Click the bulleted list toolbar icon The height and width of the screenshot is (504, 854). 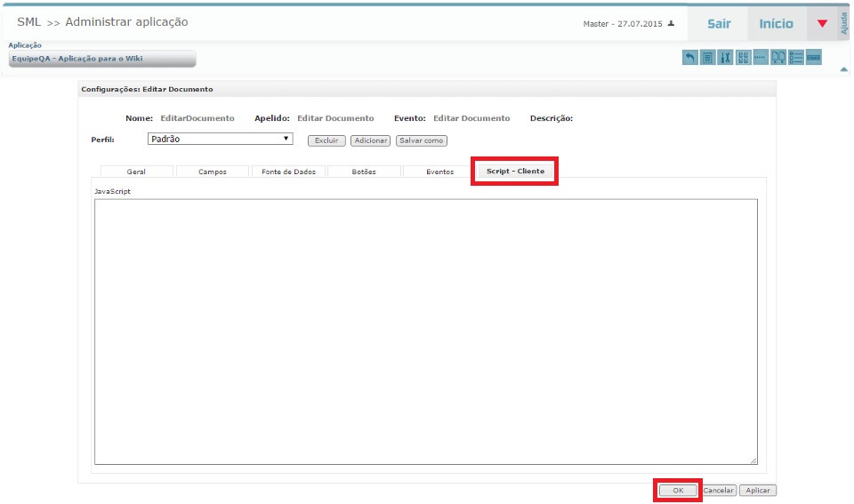(x=795, y=57)
